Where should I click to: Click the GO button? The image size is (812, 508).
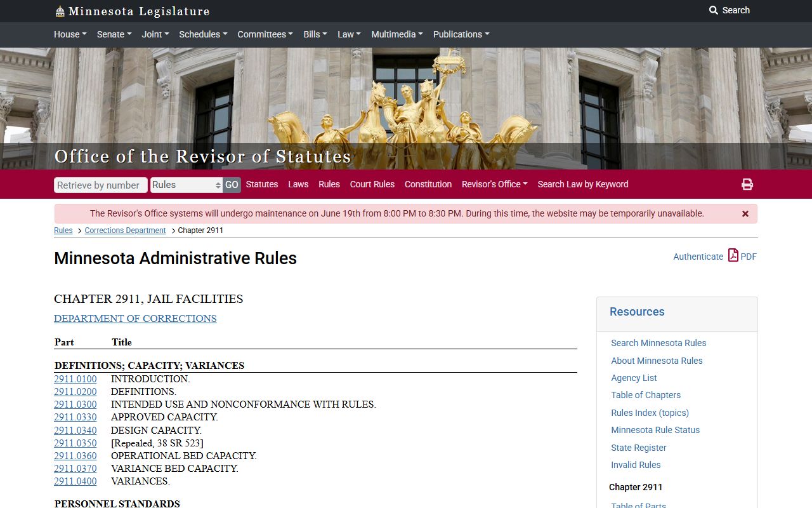click(232, 185)
